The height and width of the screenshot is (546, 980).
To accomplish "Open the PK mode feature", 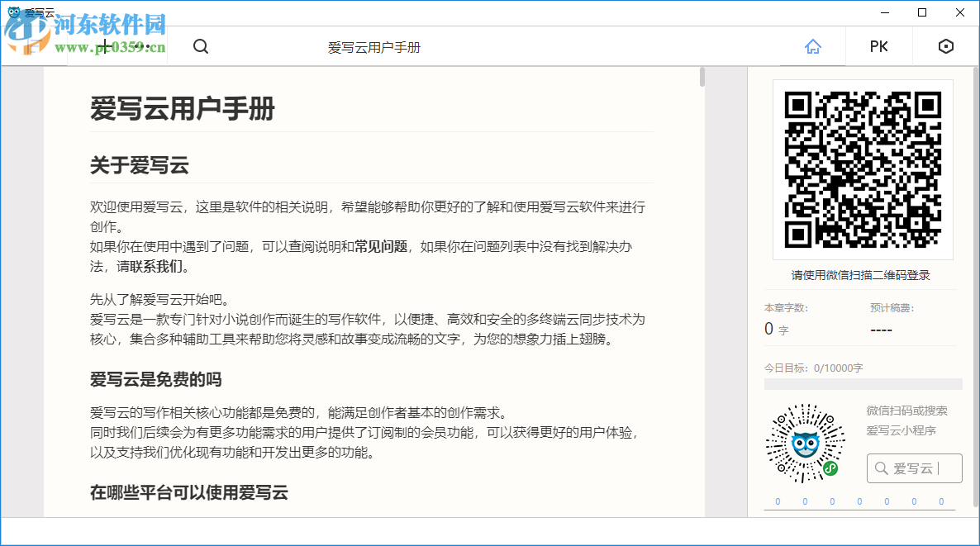I will coord(878,46).
